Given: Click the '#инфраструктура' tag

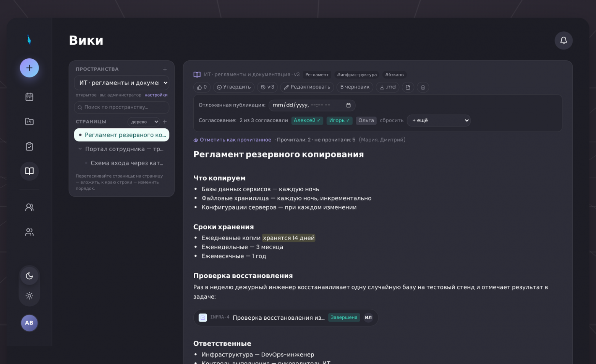Looking at the screenshot, I should [x=357, y=75].
